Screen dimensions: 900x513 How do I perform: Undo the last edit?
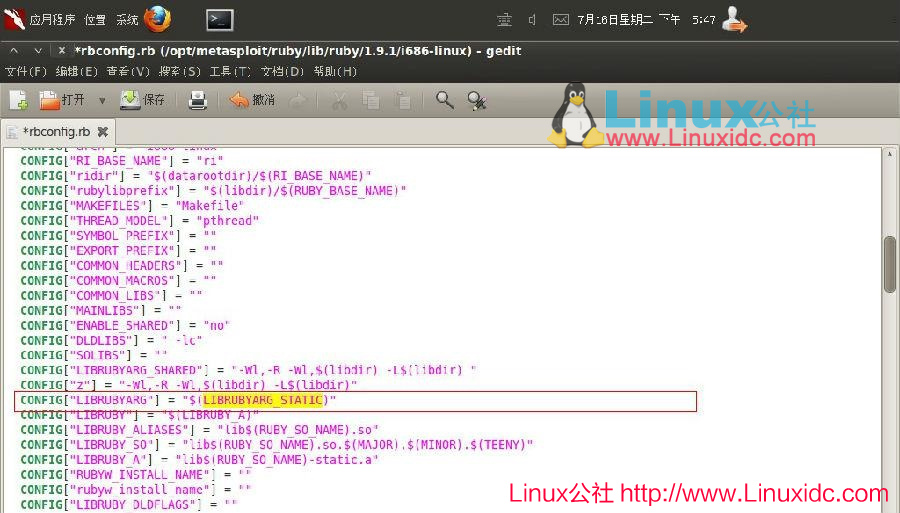click(251, 100)
